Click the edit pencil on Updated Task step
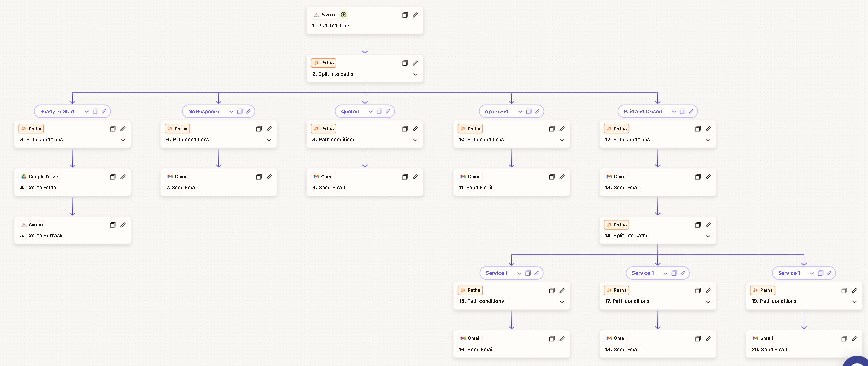The width and height of the screenshot is (868, 366). 415,15
